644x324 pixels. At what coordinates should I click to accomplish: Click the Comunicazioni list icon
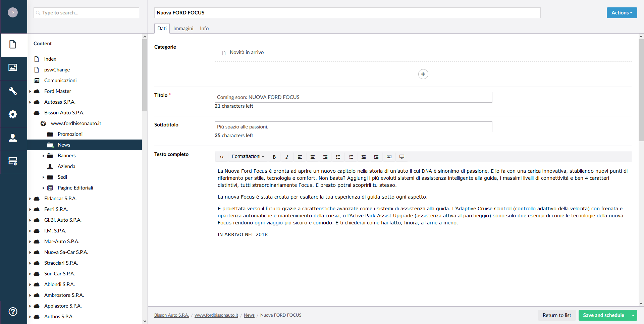click(x=37, y=80)
